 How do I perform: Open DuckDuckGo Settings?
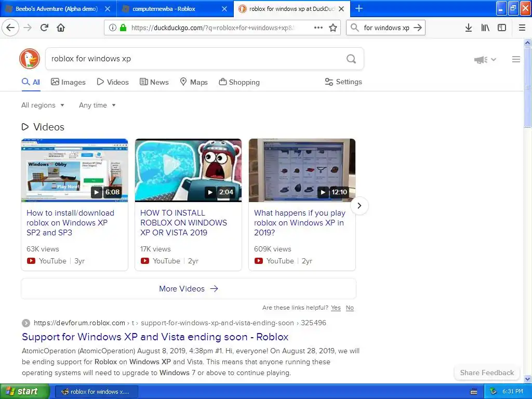(x=343, y=82)
